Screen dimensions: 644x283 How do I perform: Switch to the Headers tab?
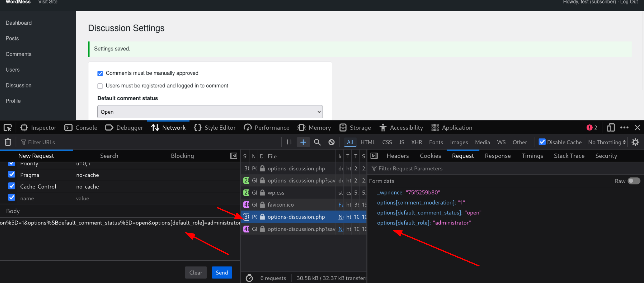[x=398, y=156]
